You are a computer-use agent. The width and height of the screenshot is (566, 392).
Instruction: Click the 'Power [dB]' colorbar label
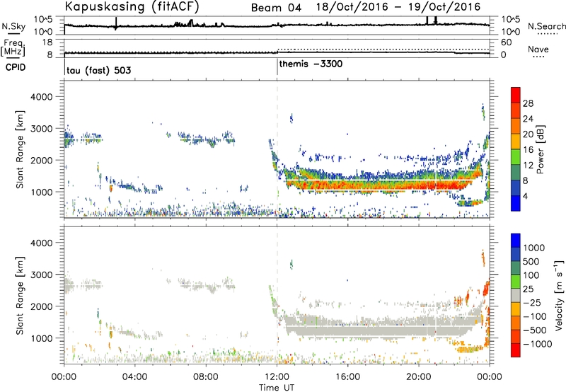point(541,149)
